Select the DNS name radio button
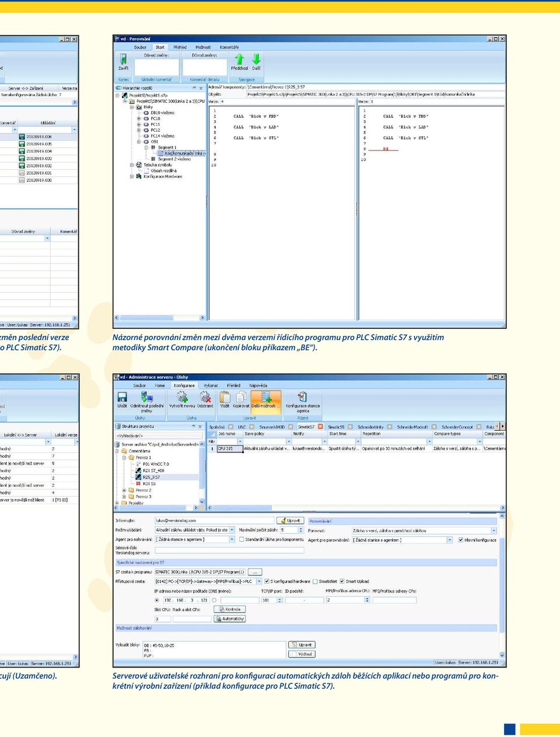 [x=215, y=600]
